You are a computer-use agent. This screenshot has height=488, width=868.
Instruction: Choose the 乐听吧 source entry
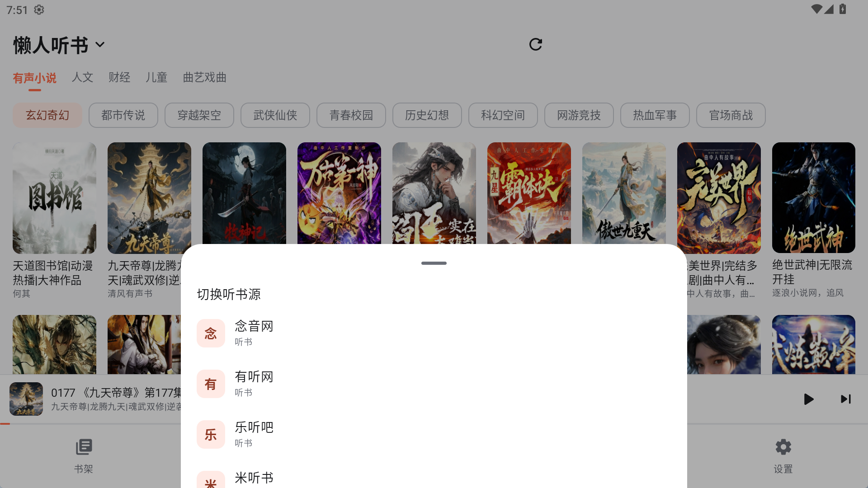pos(434,435)
